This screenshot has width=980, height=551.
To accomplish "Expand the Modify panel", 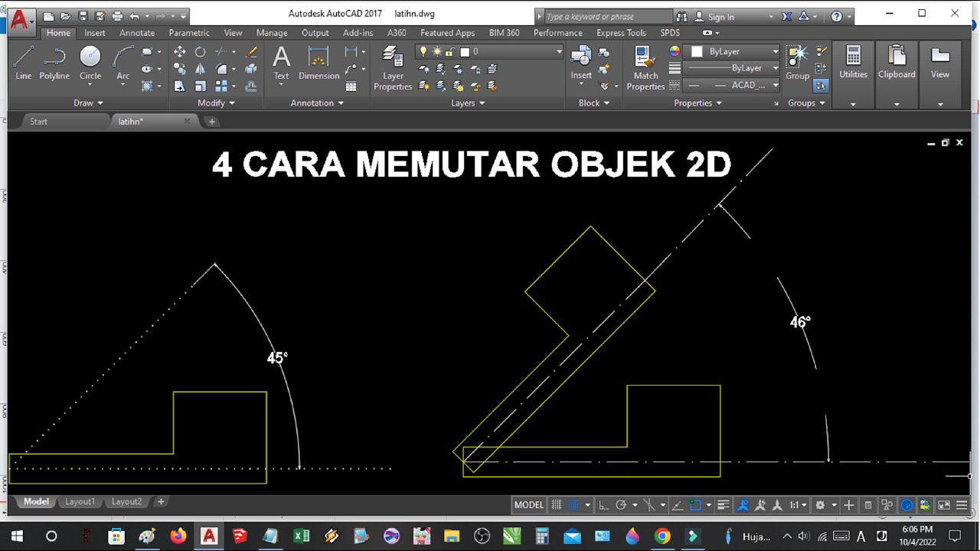I will (x=216, y=103).
